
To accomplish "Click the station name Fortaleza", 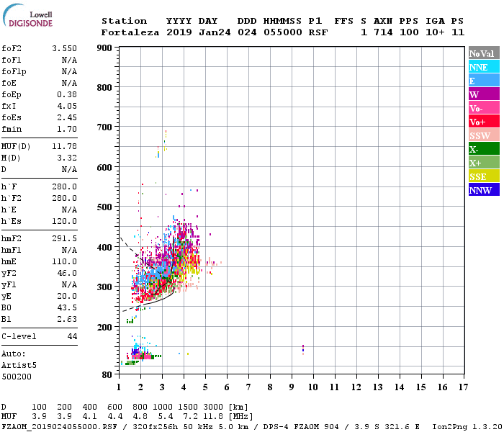I will (130, 32).
